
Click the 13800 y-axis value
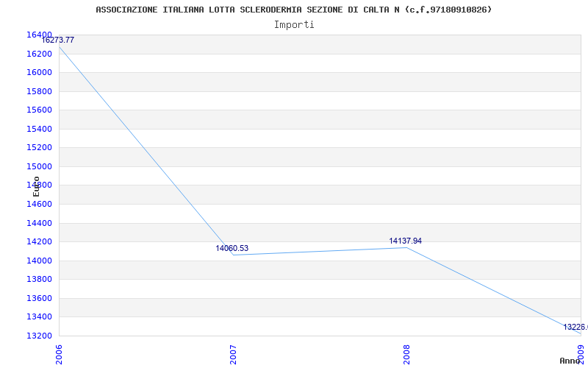coord(39,280)
